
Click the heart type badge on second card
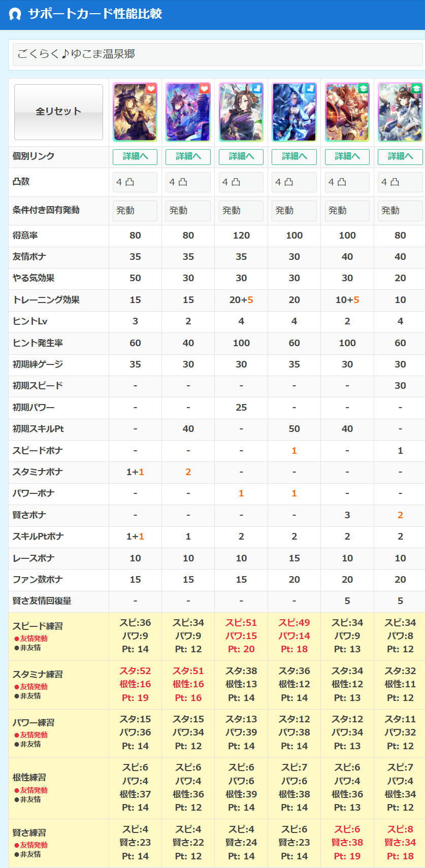204,89
